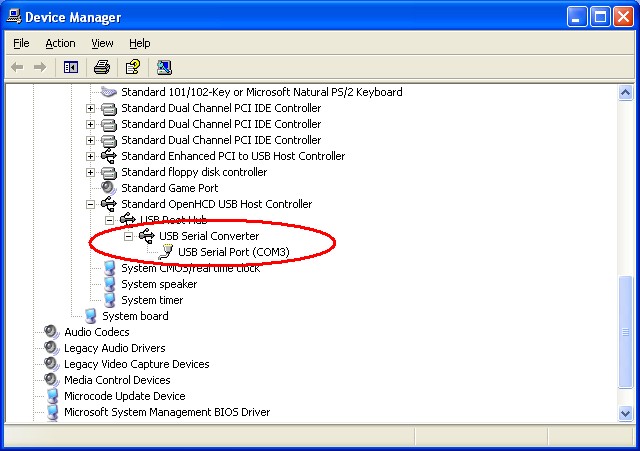Select Microcode Update Device entry

click(x=125, y=396)
